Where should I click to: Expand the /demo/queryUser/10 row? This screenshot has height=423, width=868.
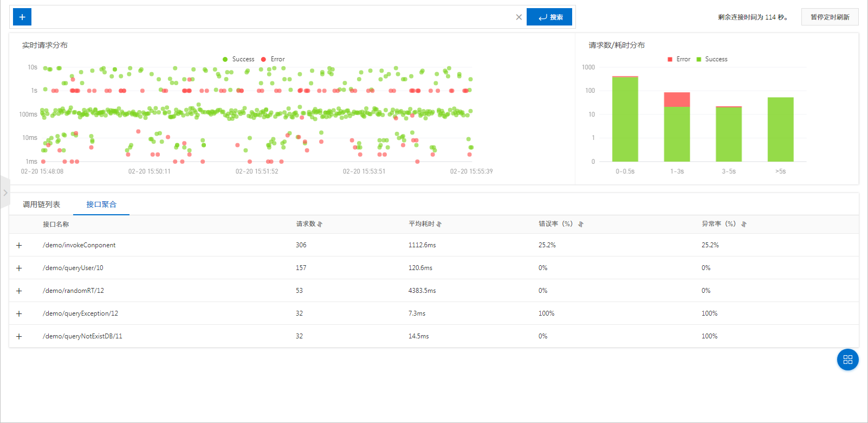pyautogui.click(x=19, y=268)
